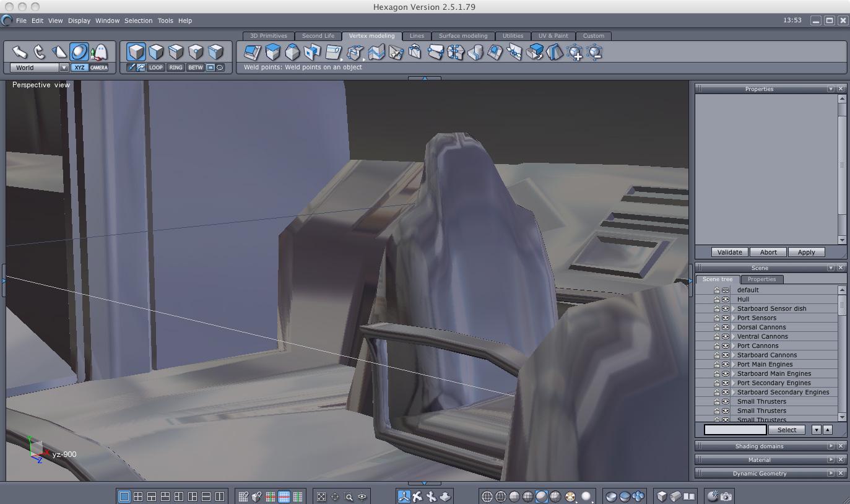Click the four-view viewport layout icon

[137, 496]
